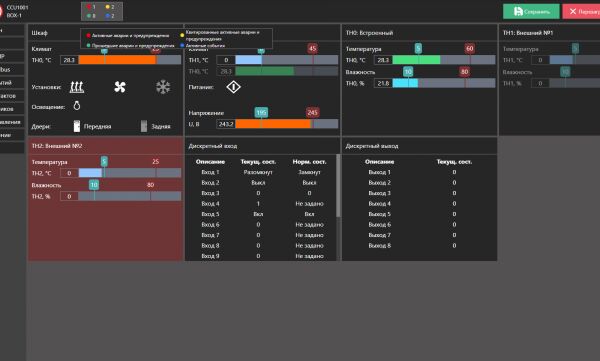Select the Дискретный выход panel header
Image resolution: width=600 pixels, height=361 pixels.
(x=420, y=146)
